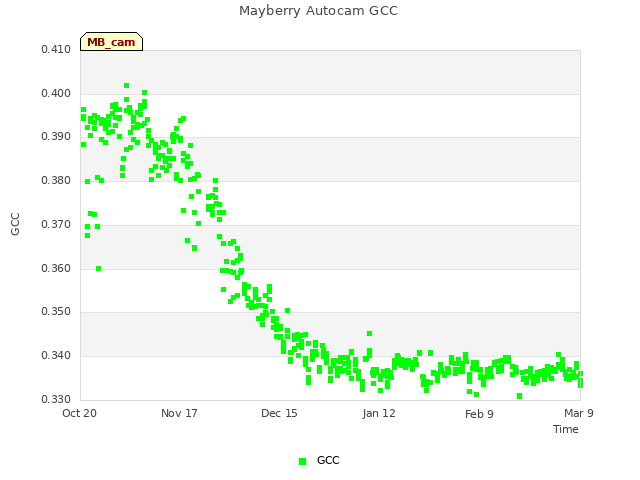Image resolution: width=640 pixels, height=480 pixels.
Task: Click the outlier point at 0.345 near Jan 12
Action: coord(369,334)
